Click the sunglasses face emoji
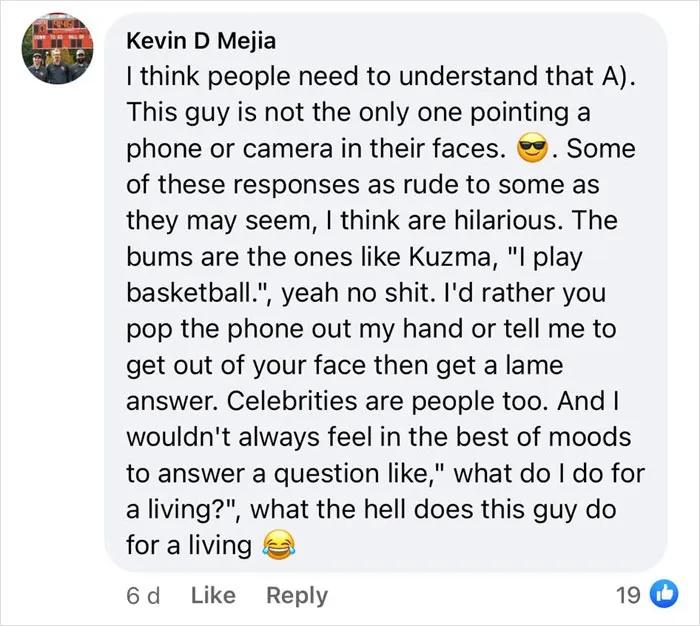The height and width of the screenshot is (626, 700). point(532,149)
